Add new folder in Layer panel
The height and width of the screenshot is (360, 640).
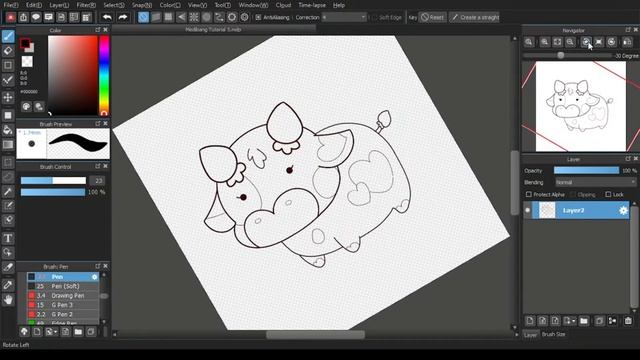pyautogui.click(x=584, y=321)
